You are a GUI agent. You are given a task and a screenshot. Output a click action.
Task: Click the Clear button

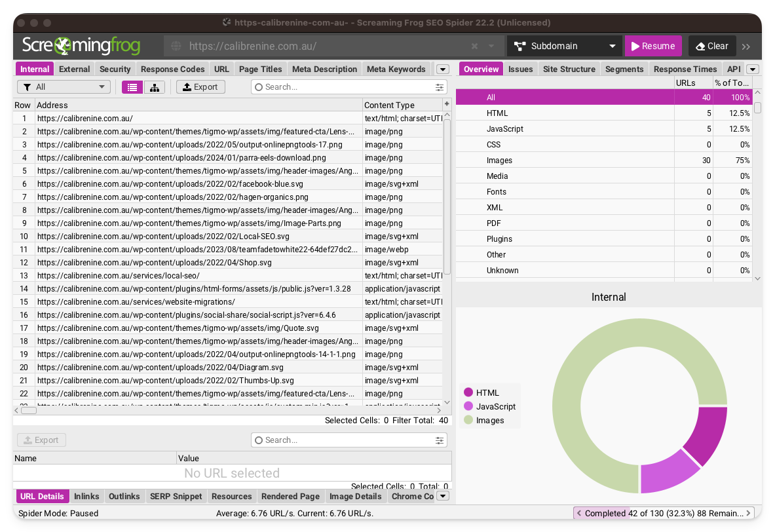[711, 47]
